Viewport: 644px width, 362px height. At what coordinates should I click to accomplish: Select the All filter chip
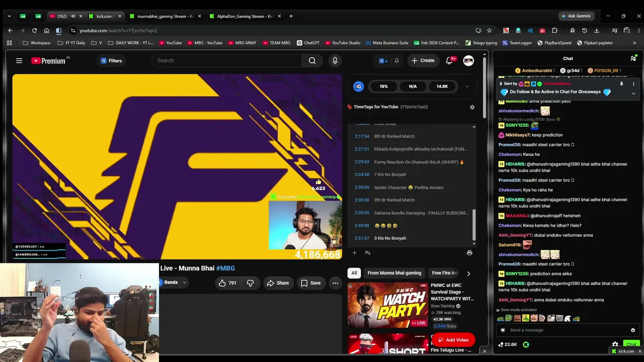click(x=354, y=273)
